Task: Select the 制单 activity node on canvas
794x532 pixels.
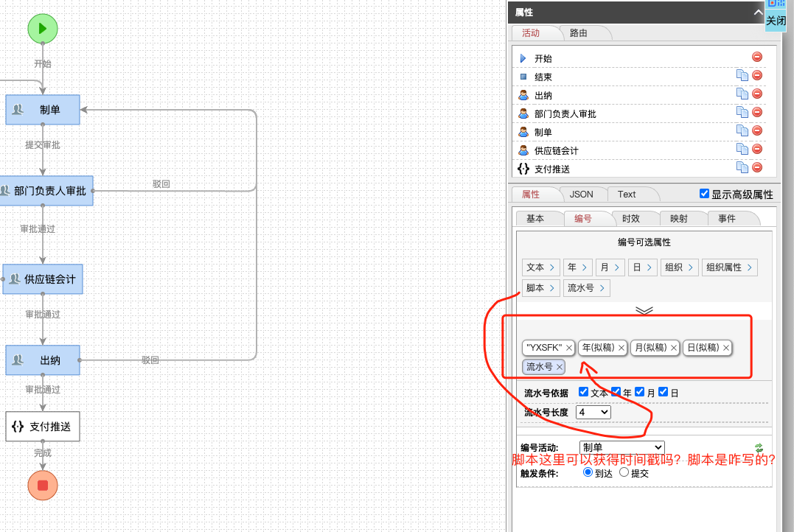Action: (43, 109)
